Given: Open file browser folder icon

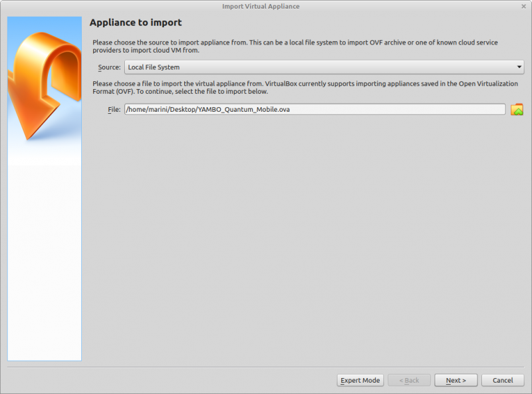Looking at the screenshot, I should 517,109.
